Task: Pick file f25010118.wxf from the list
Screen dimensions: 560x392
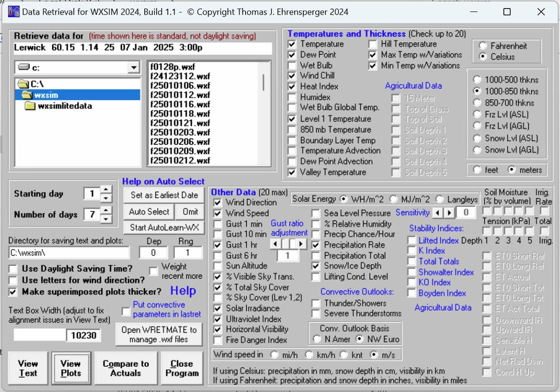Action: point(180,113)
